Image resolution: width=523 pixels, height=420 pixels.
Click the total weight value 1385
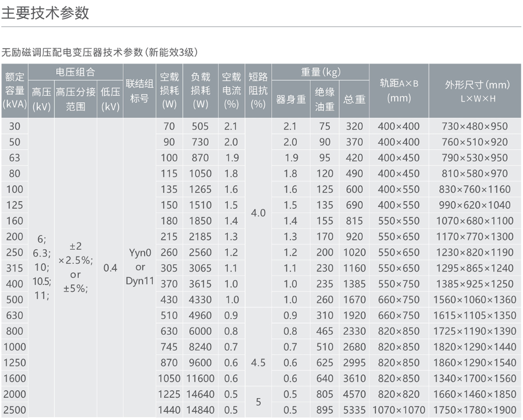click(x=354, y=284)
